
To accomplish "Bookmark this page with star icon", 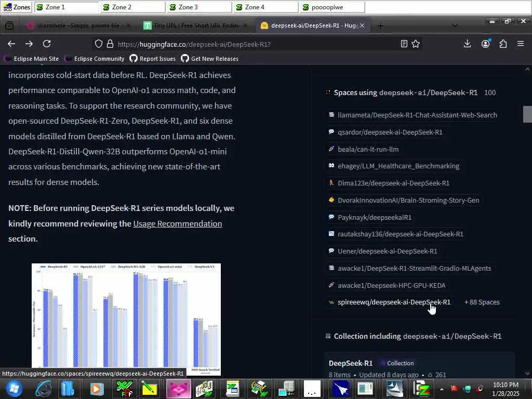I will [x=416, y=44].
